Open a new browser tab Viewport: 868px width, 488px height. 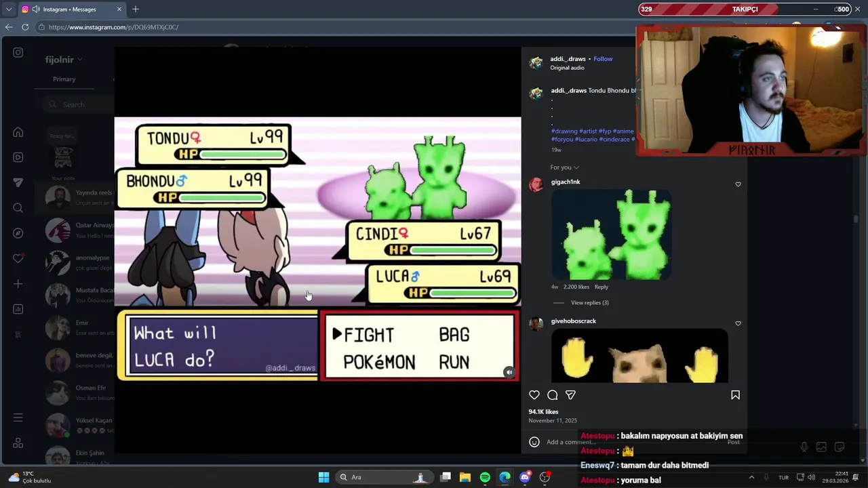136,9
